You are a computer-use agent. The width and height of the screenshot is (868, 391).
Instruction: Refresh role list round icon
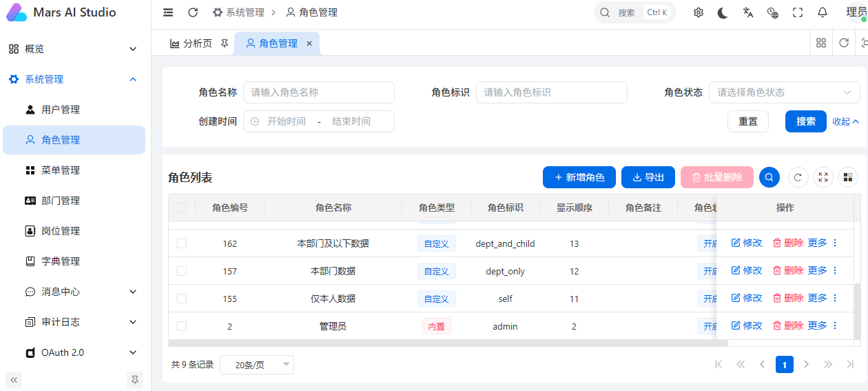798,177
